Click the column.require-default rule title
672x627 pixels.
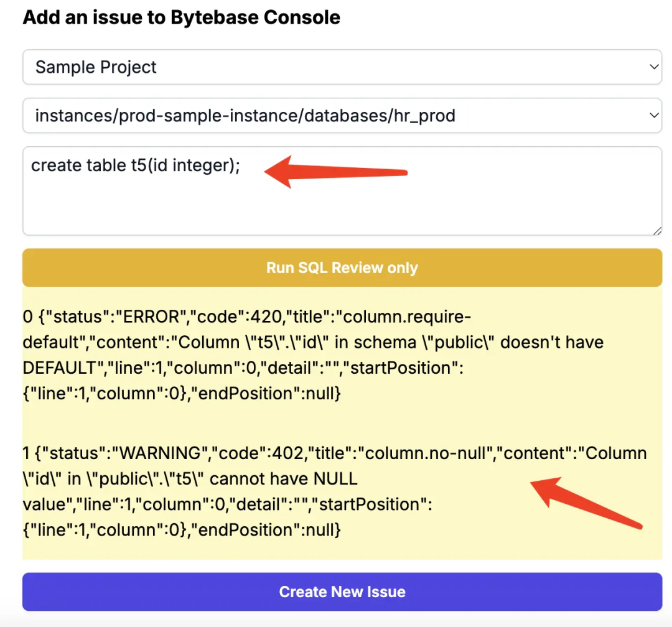247,329
